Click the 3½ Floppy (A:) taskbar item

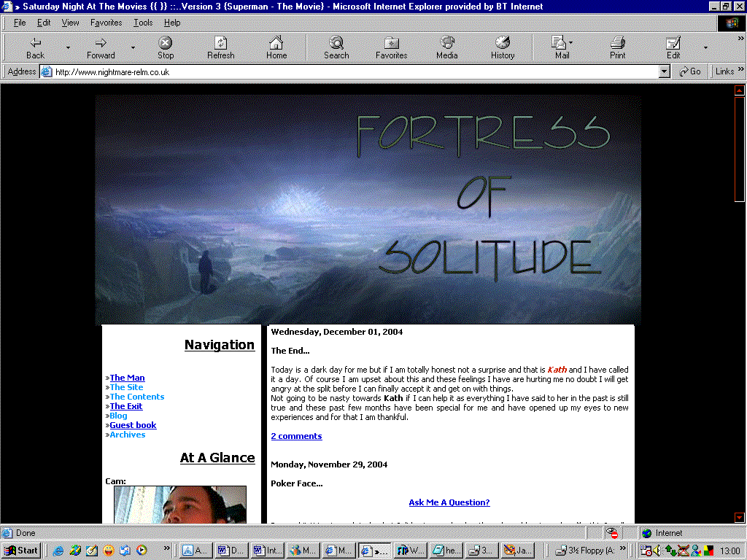click(585, 551)
